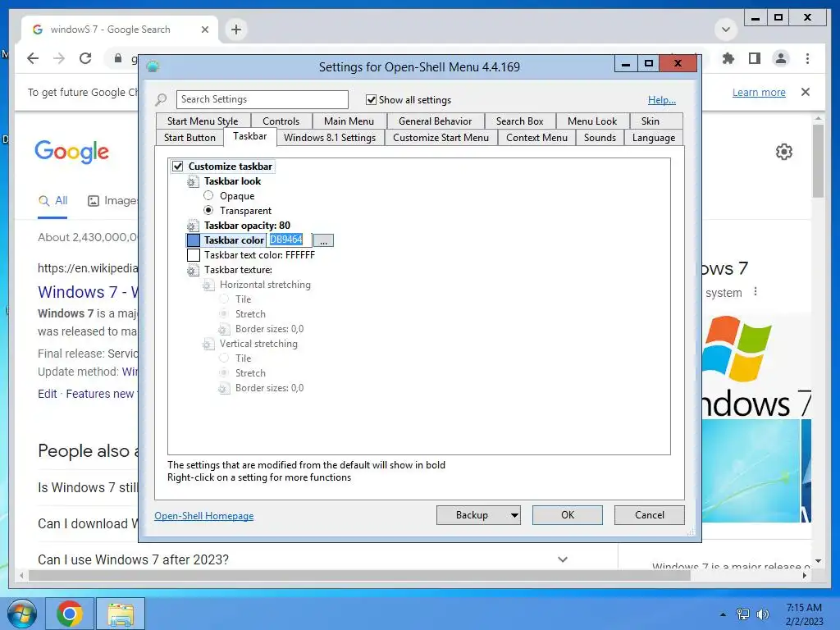The height and width of the screenshot is (630, 840).
Task: Click the gear icon next to Taskbar texture
Action: pos(192,270)
